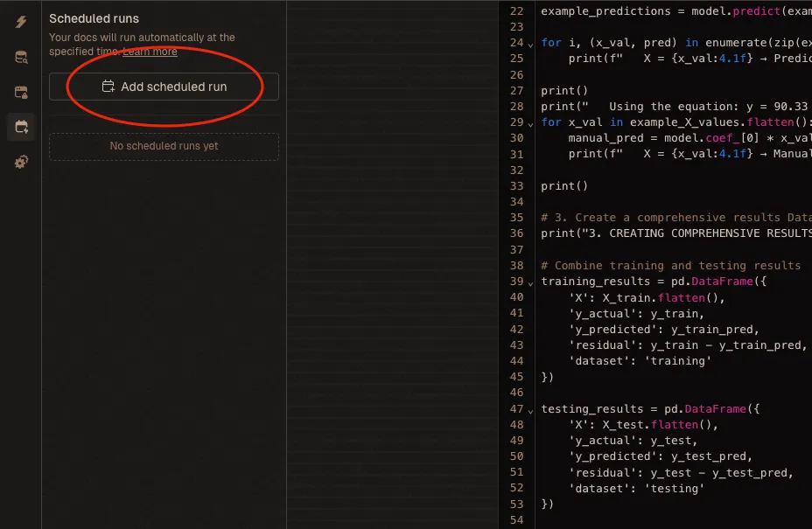The image size is (812, 529).
Task: Select the Scheduled runs calendar sidebar icon
Action: coord(21,127)
